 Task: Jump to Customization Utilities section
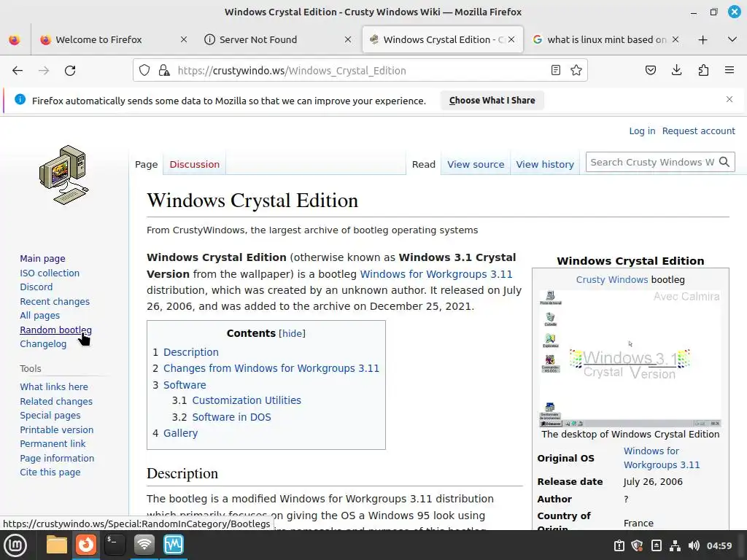(x=247, y=400)
